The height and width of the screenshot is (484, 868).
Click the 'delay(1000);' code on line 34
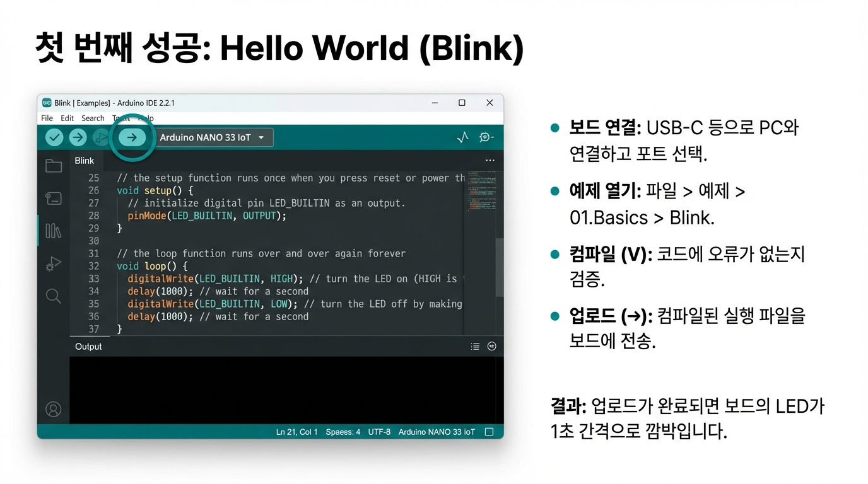tap(160, 291)
